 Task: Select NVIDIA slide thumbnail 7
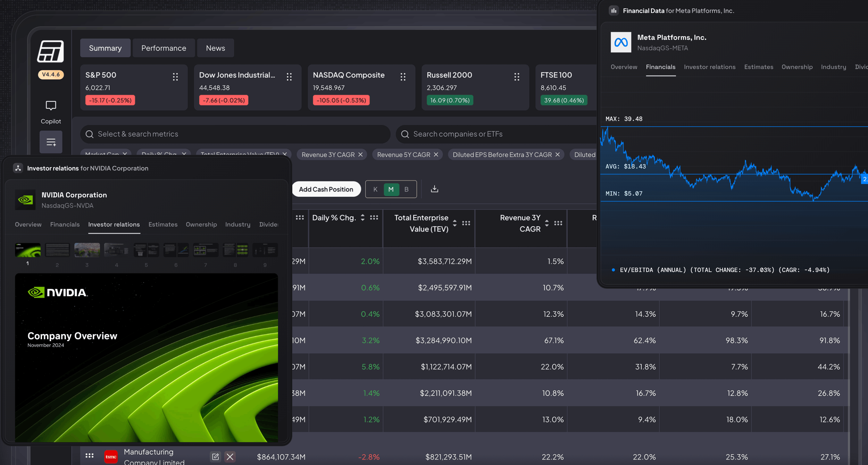[x=206, y=250]
